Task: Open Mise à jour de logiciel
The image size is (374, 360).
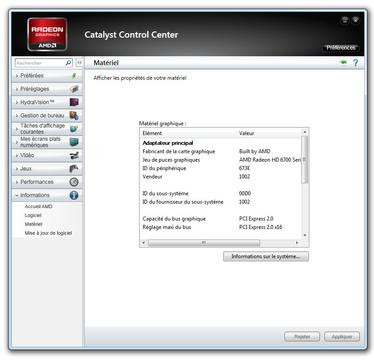Action: [48, 233]
